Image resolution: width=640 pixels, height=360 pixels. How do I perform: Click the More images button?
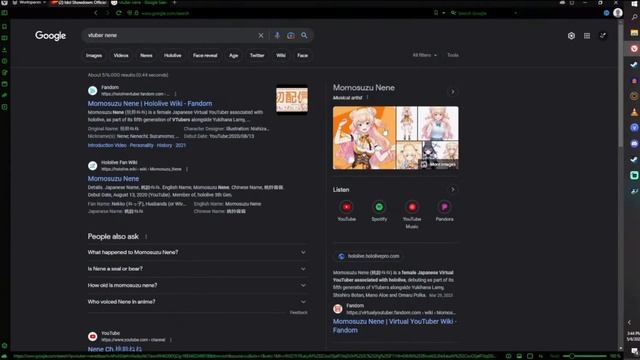pos(438,164)
